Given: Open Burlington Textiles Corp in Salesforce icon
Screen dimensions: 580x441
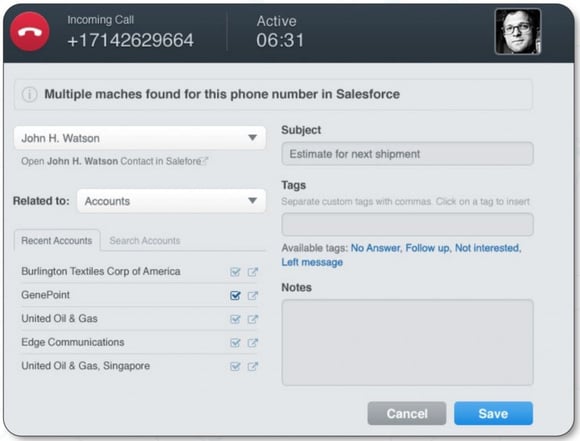Looking at the screenshot, I should 253,272.
